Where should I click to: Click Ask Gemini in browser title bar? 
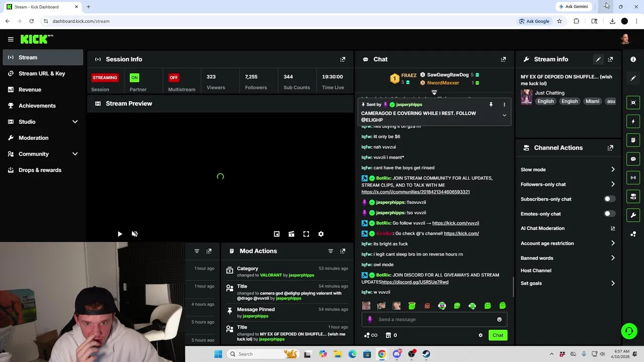[x=573, y=7]
